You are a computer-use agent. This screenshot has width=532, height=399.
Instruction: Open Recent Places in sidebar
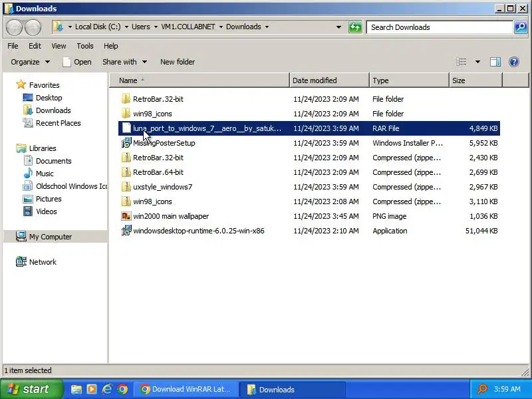coord(58,123)
